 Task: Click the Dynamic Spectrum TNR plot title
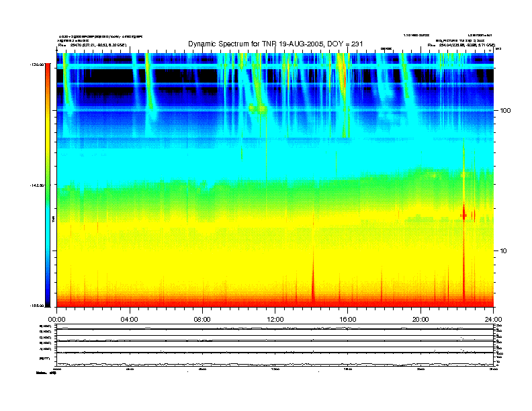pos(275,44)
